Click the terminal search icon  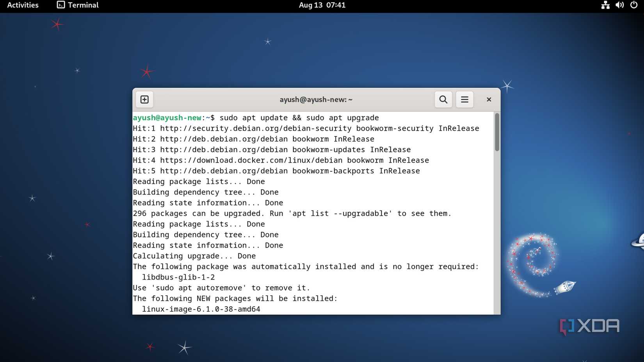(x=443, y=99)
